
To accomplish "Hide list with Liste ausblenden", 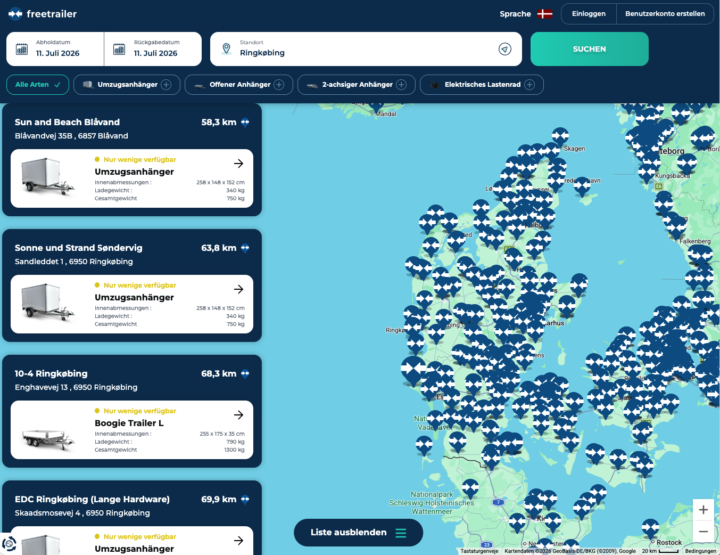I will (358, 533).
